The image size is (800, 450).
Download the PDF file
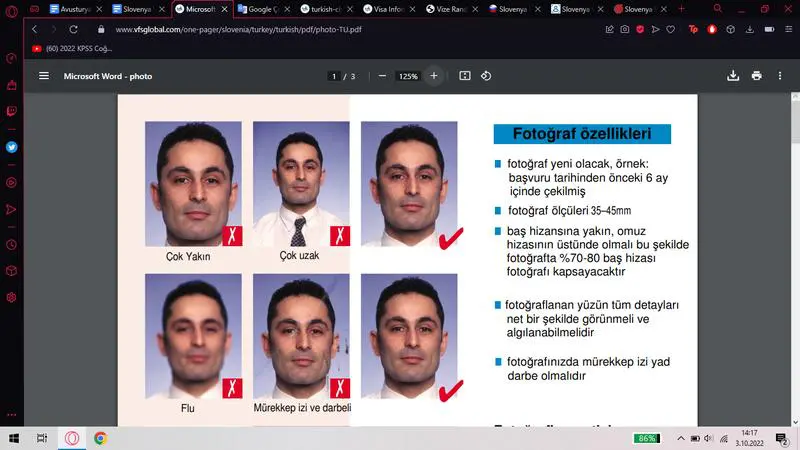733,76
